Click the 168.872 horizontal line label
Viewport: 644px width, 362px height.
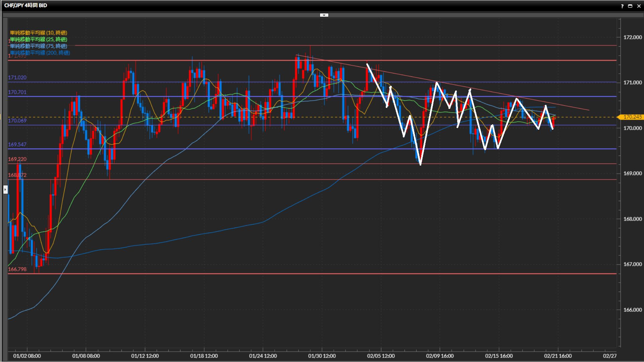[x=17, y=175]
